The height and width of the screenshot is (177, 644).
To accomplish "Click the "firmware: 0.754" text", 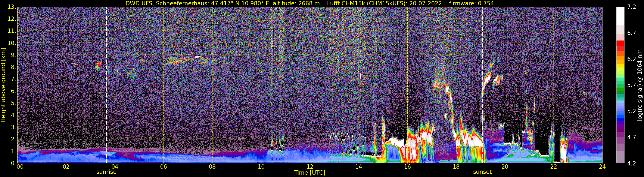I will (x=472, y=3).
